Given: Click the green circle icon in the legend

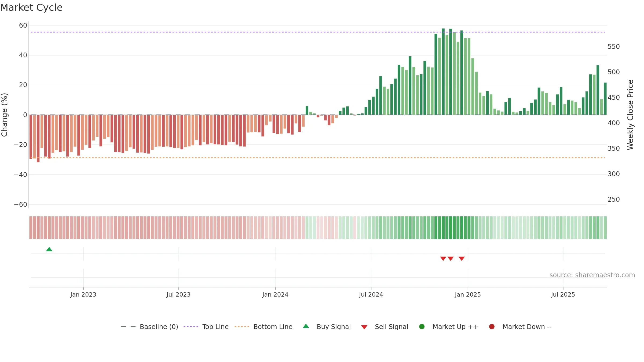Looking at the screenshot, I should [x=422, y=327].
